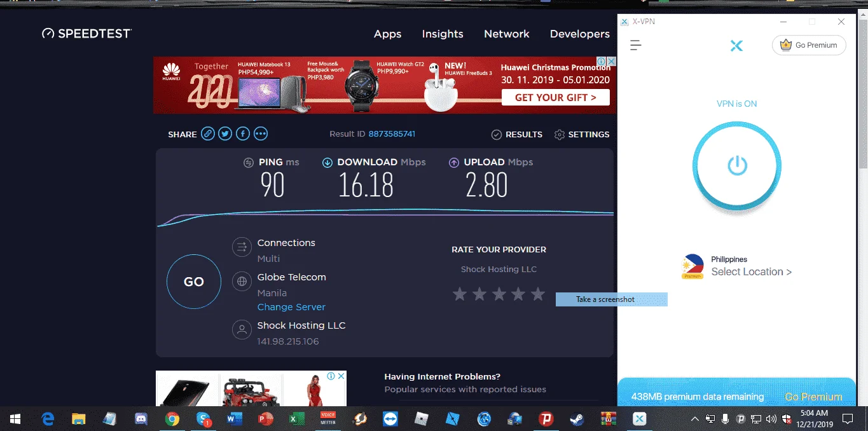Click the IP address 141.98.215.106
The height and width of the screenshot is (431, 868).
point(288,341)
